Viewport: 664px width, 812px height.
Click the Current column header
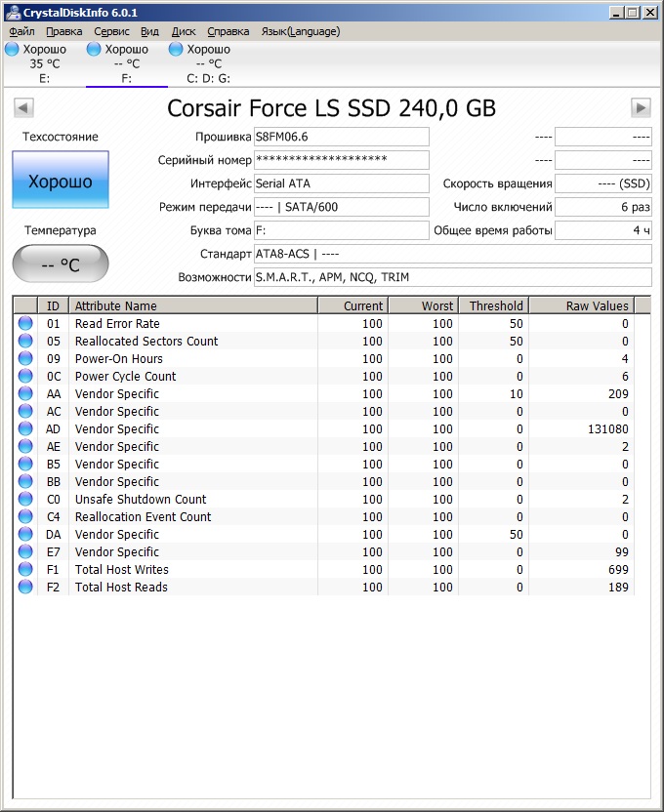tap(353, 305)
